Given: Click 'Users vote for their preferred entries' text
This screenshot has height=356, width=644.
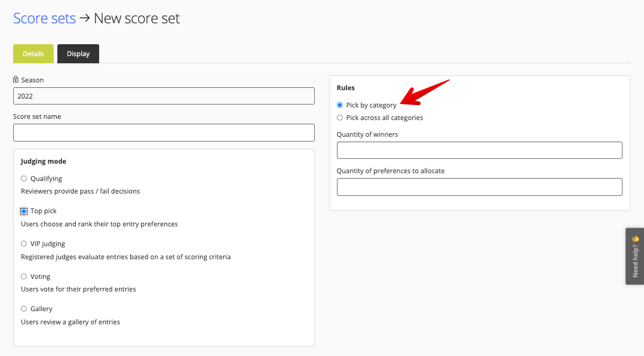Looking at the screenshot, I should pyautogui.click(x=78, y=289).
